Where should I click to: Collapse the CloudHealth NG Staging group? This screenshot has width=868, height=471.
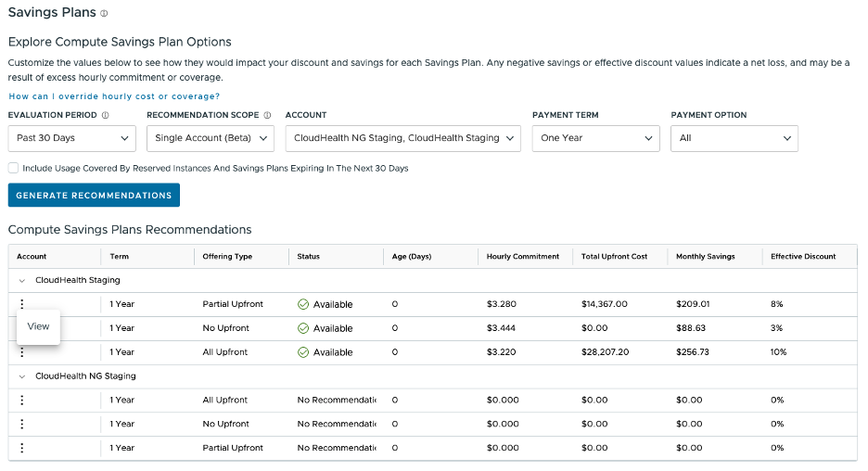click(x=21, y=376)
